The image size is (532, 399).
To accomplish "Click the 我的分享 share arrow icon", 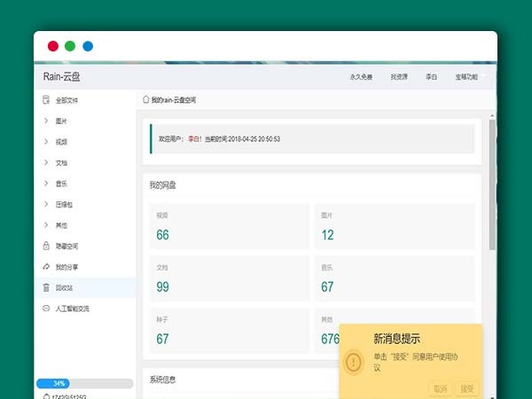I will click(46, 267).
